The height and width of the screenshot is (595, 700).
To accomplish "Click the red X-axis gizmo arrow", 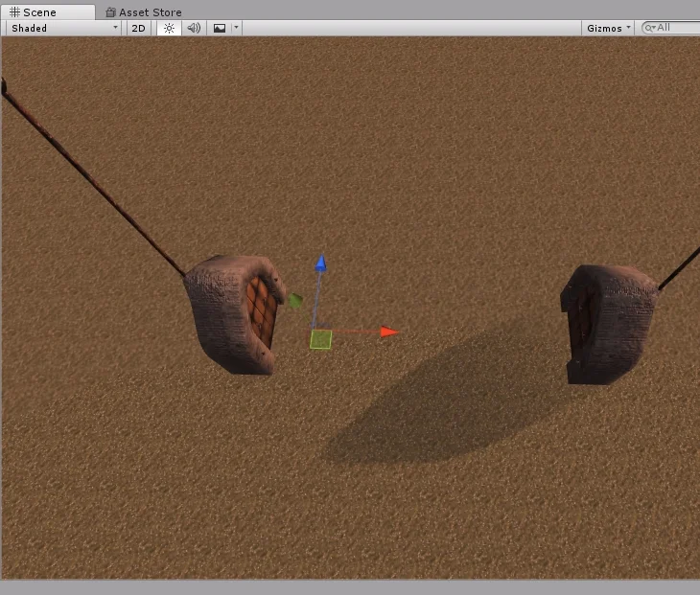I will click(389, 332).
